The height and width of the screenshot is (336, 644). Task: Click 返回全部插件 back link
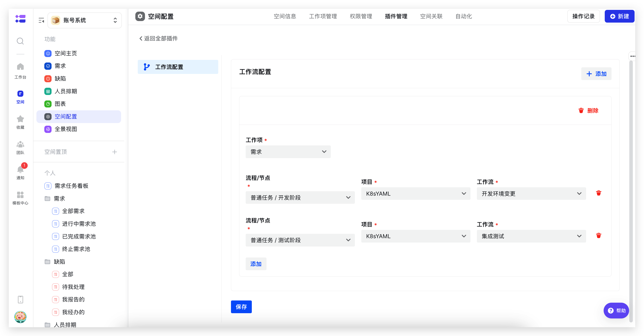[159, 38]
